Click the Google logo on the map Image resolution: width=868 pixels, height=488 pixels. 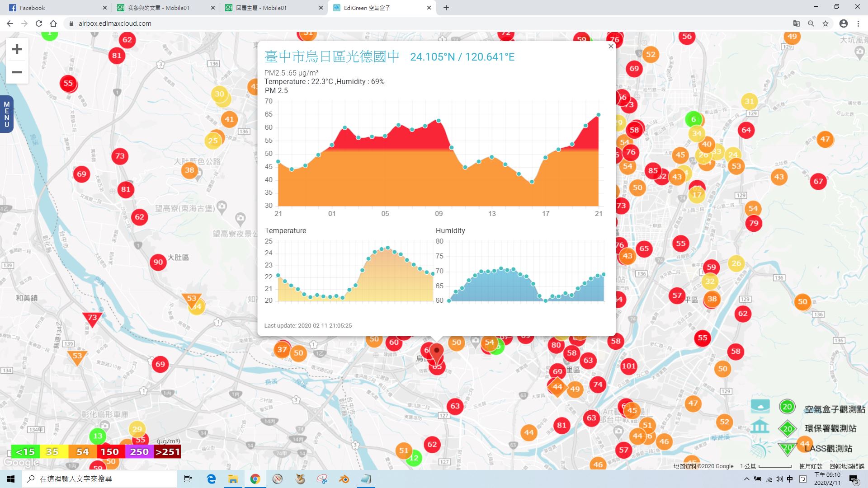pos(21,463)
